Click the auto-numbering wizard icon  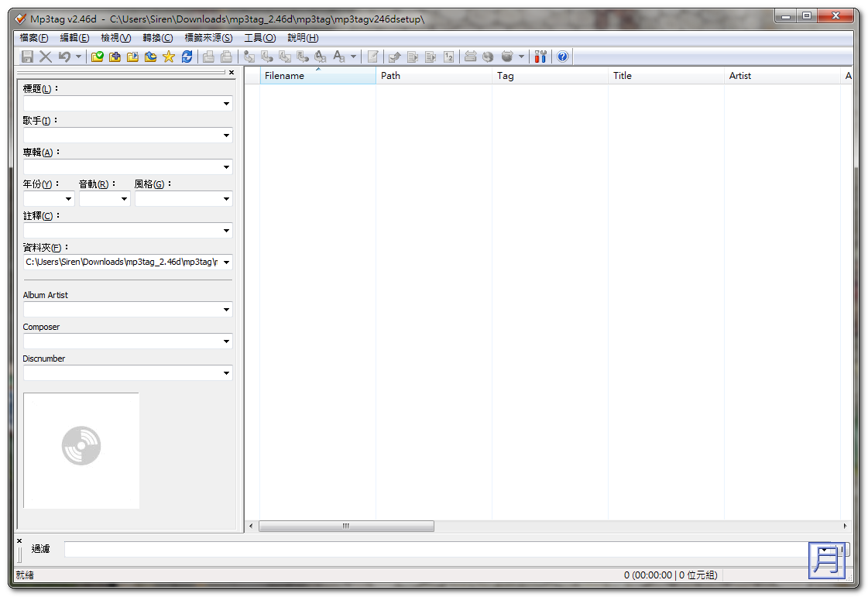tap(448, 57)
